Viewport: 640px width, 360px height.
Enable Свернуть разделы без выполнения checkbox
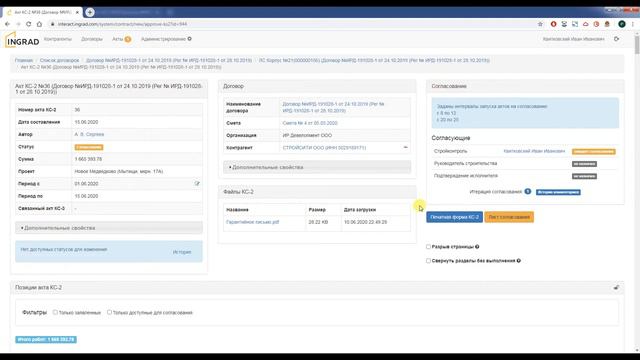click(428, 260)
